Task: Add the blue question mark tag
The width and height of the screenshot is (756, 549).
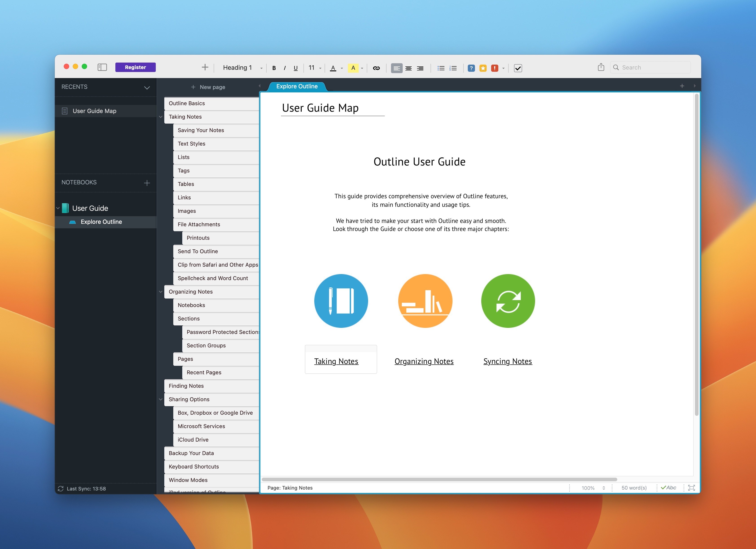Action: pyautogui.click(x=471, y=68)
